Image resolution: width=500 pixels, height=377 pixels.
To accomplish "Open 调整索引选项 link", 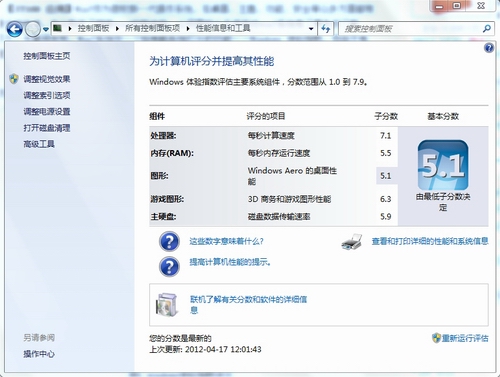I will click(x=47, y=95).
